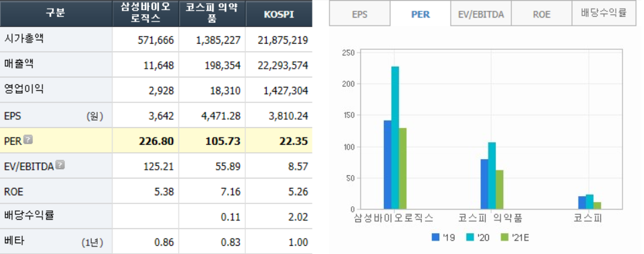Open the EV/EBITDA chart tab
This screenshot has width=644, height=254.
tap(481, 14)
